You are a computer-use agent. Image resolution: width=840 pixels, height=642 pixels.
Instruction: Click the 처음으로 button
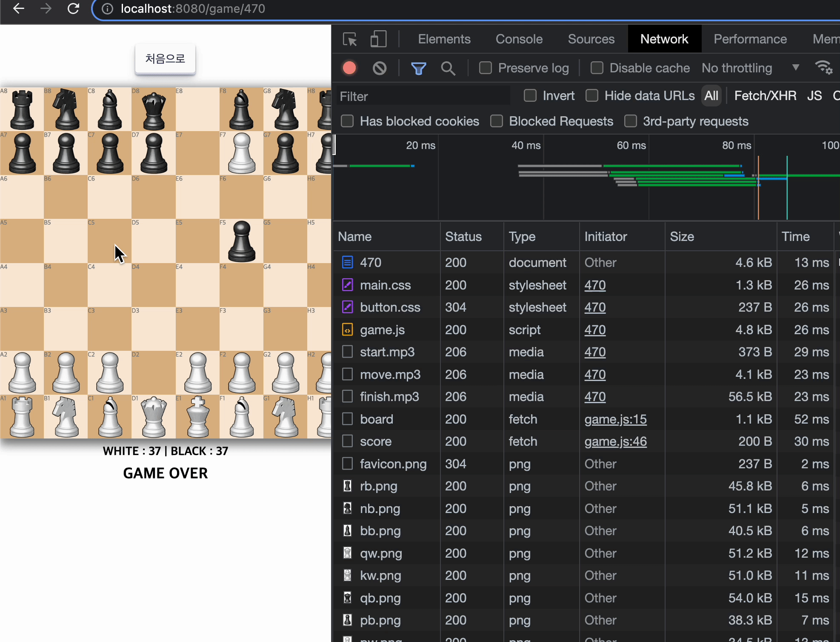165,59
